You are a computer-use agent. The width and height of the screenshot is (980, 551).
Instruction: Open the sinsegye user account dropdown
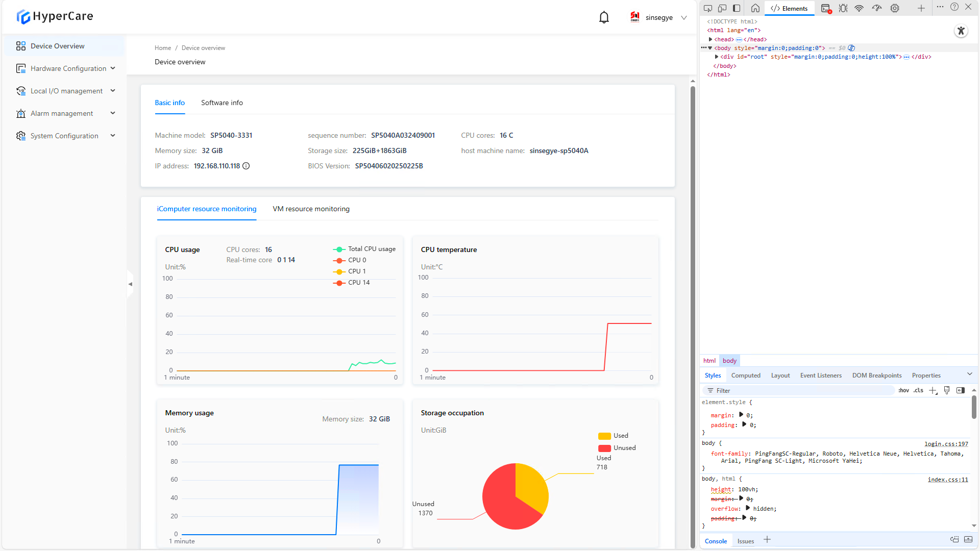pos(658,17)
